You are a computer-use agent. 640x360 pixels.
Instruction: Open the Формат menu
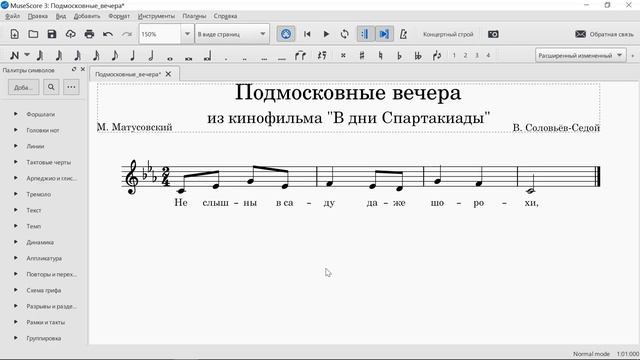(x=119, y=16)
